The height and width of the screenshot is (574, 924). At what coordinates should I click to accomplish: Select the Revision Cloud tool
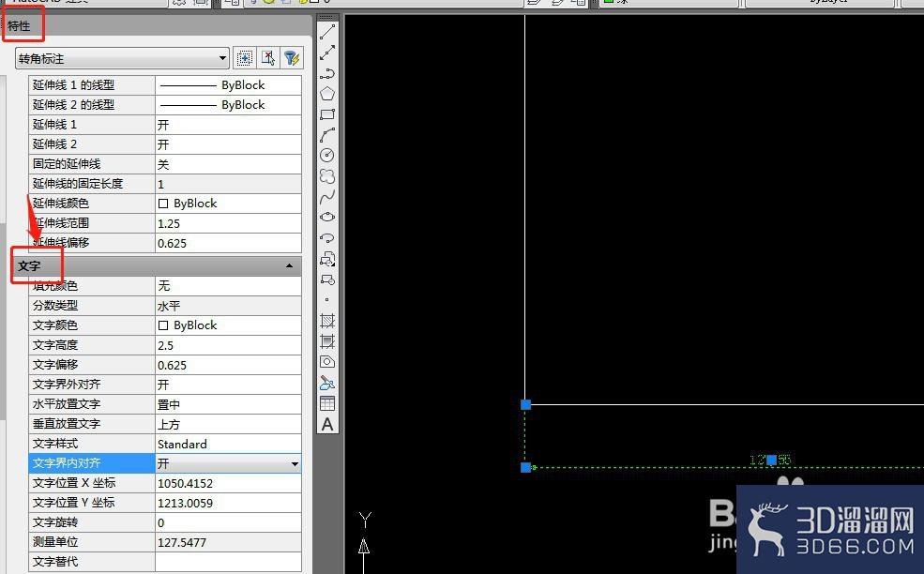(327, 175)
